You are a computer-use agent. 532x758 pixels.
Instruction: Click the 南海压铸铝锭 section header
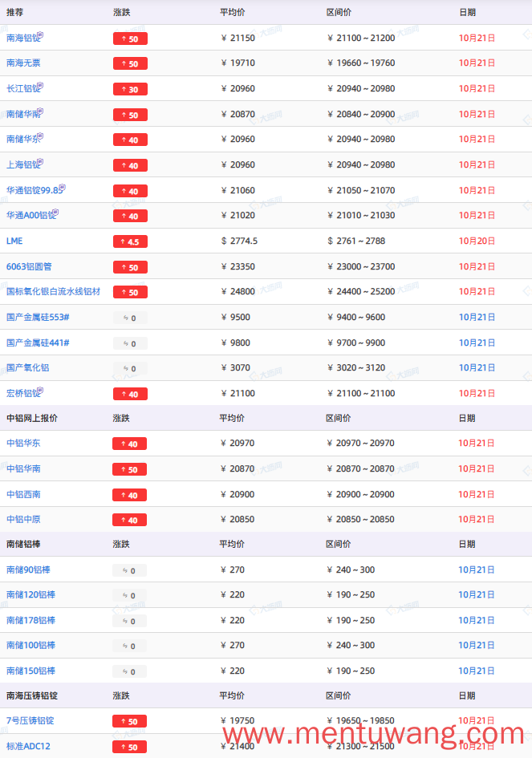pyautogui.click(x=32, y=695)
